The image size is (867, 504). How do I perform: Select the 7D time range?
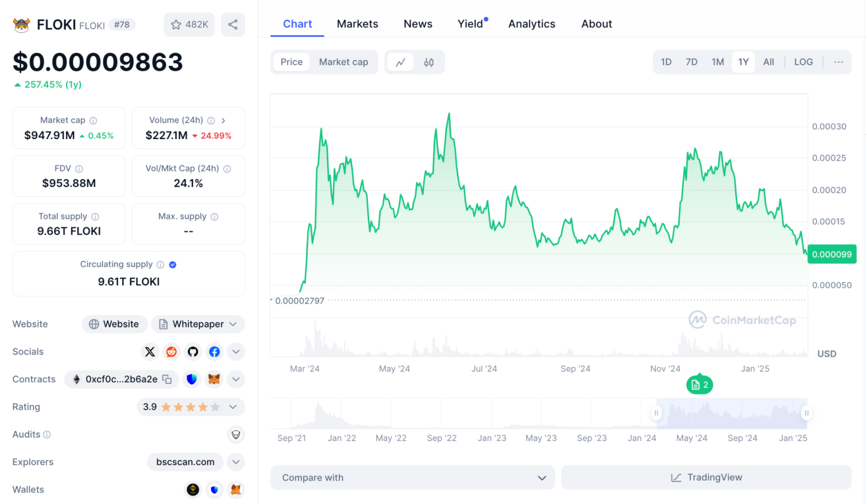[691, 62]
